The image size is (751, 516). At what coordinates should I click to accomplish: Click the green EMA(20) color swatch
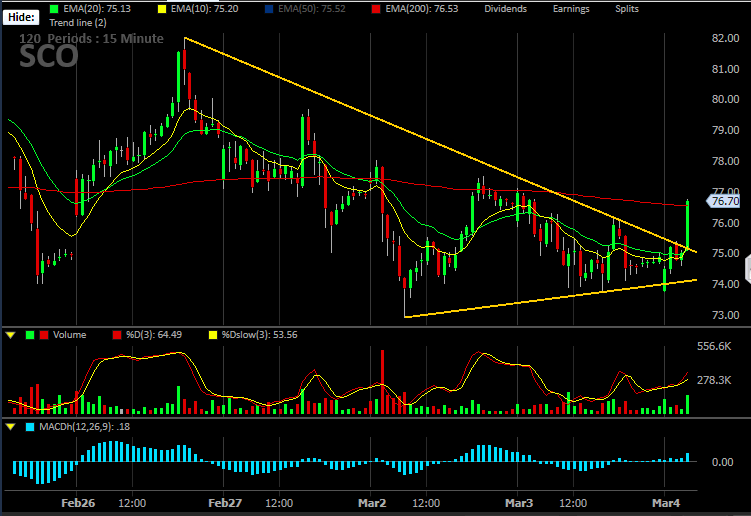[x=54, y=9]
